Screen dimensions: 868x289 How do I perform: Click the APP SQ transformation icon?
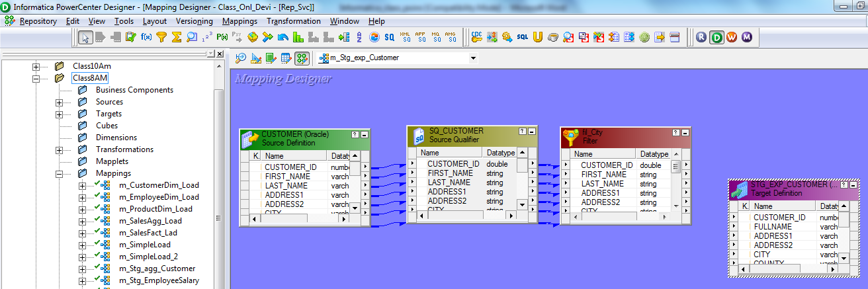420,38
